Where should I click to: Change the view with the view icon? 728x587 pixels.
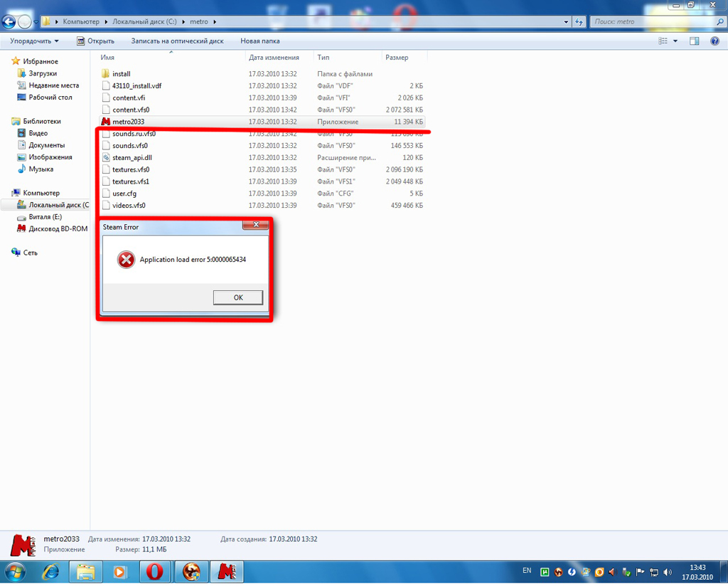(663, 41)
